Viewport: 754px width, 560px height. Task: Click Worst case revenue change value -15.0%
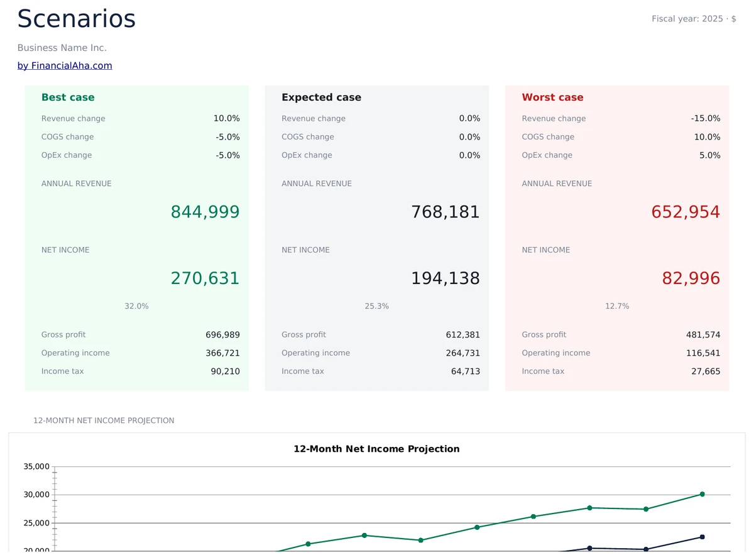pyautogui.click(x=705, y=118)
